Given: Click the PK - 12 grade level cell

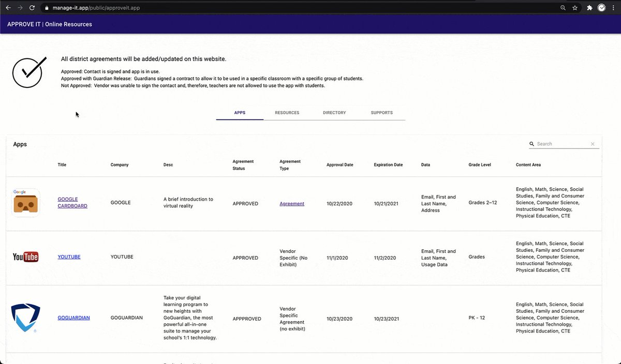Looking at the screenshot, I should point(477,318).
